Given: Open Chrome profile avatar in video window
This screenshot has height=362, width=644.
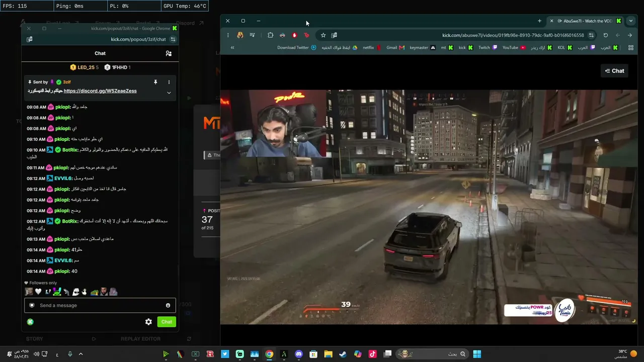Looking at the screenshot, I should click(240, 35).
